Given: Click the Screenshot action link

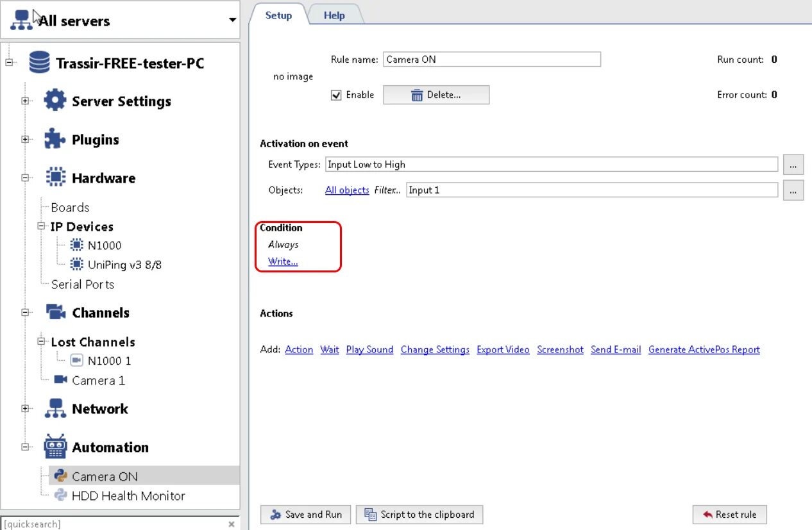Looking at the screenshot, I should (561, 349).
